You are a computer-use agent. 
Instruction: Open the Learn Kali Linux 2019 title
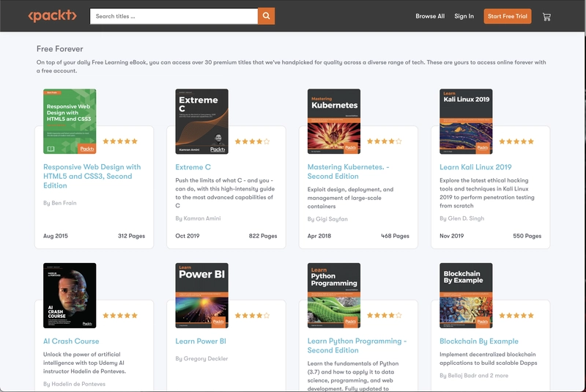(x=475, y=167)
